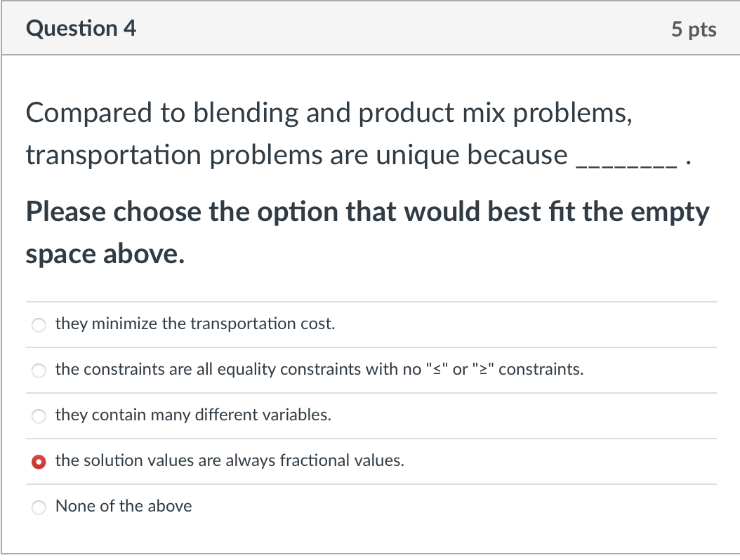Choose the None of the above radio button
740x560 pixels.
pyautogui.click(x=39, y=507)
